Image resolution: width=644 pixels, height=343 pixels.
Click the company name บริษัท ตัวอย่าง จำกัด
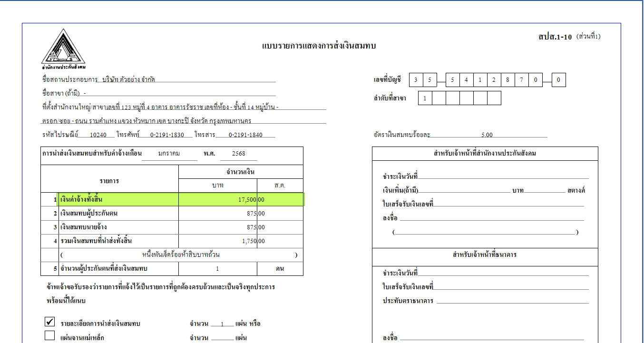pos(128,80)
